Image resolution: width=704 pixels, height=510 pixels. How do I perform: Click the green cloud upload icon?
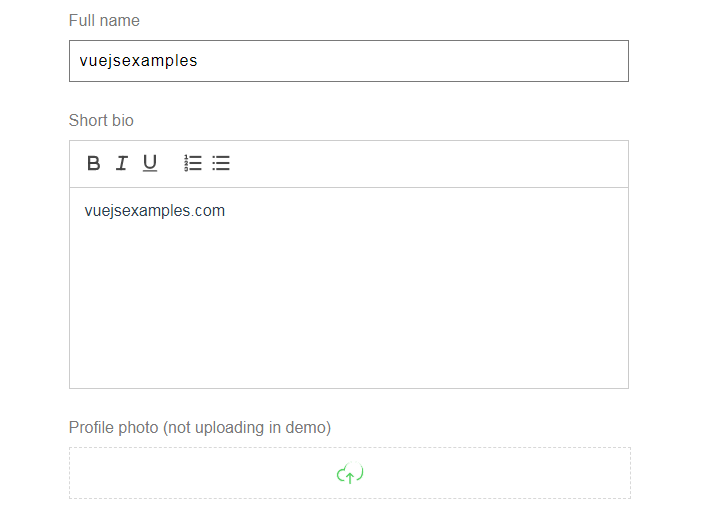349,474
